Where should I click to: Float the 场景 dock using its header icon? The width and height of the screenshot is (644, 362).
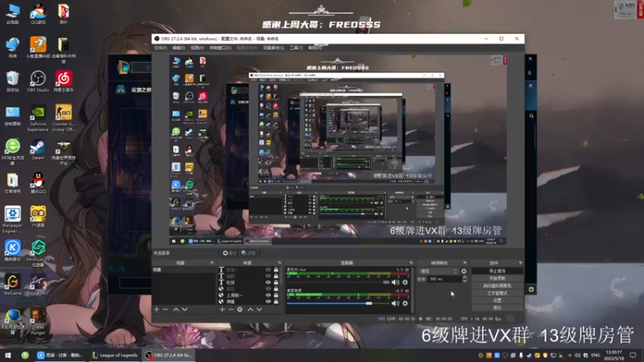click(212, 263)
